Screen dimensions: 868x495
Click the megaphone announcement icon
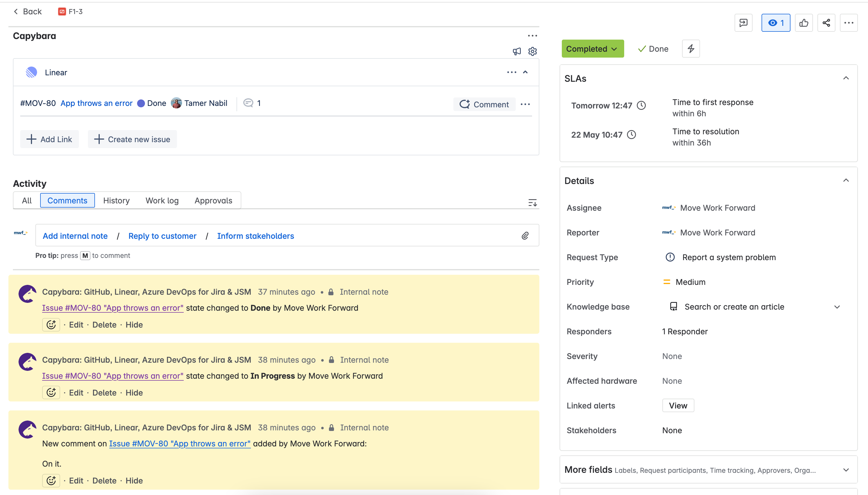point(517,51)
